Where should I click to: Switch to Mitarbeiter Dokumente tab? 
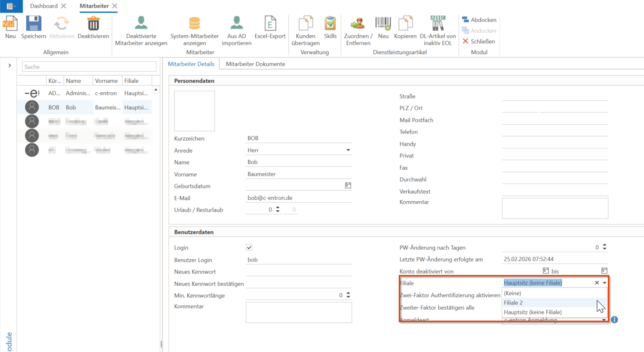coord(255,64)
